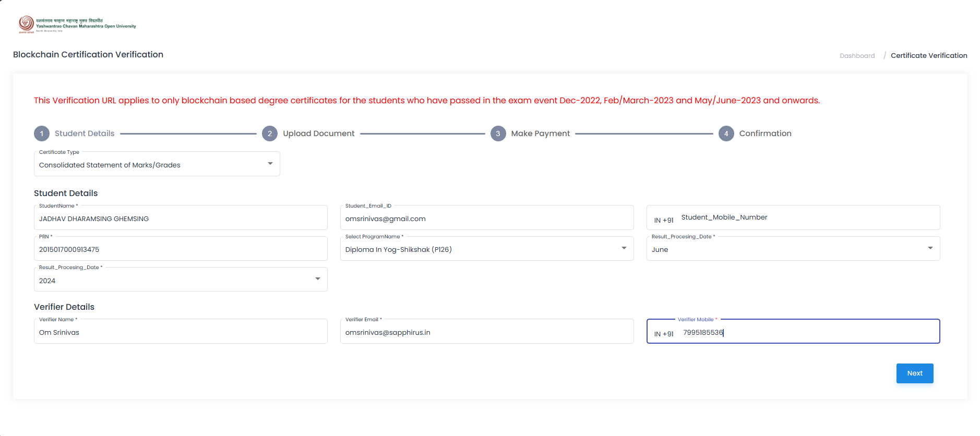Select step 3 circle for Make Payment
The width and height of the screenshot is (980, 436).
pyautogui.click(x=498, y=134)
